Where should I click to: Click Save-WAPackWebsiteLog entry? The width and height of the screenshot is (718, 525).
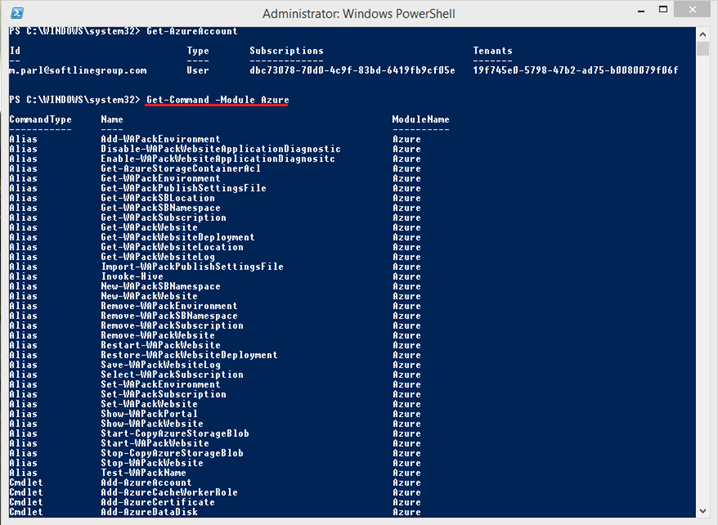pyautogui.click(x=160, y=365)
